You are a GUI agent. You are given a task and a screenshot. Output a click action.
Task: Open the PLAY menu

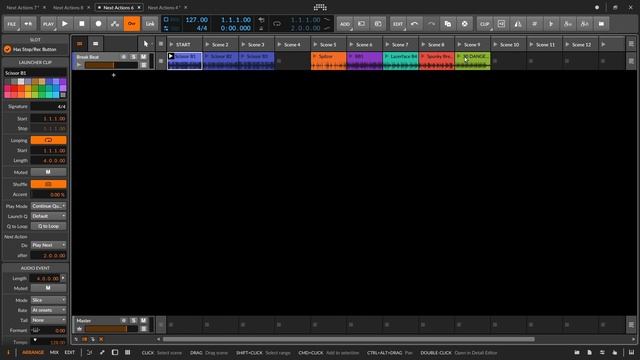coord(48,24)
